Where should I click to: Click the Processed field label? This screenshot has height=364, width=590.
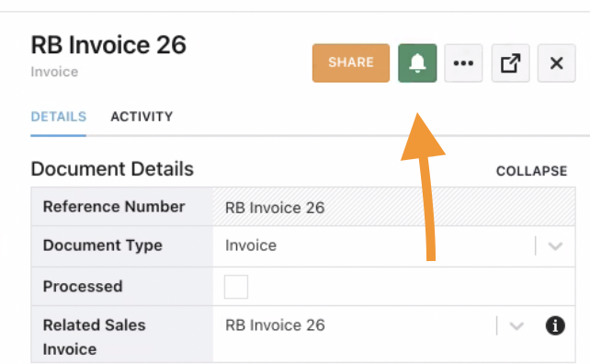[83, 287]
